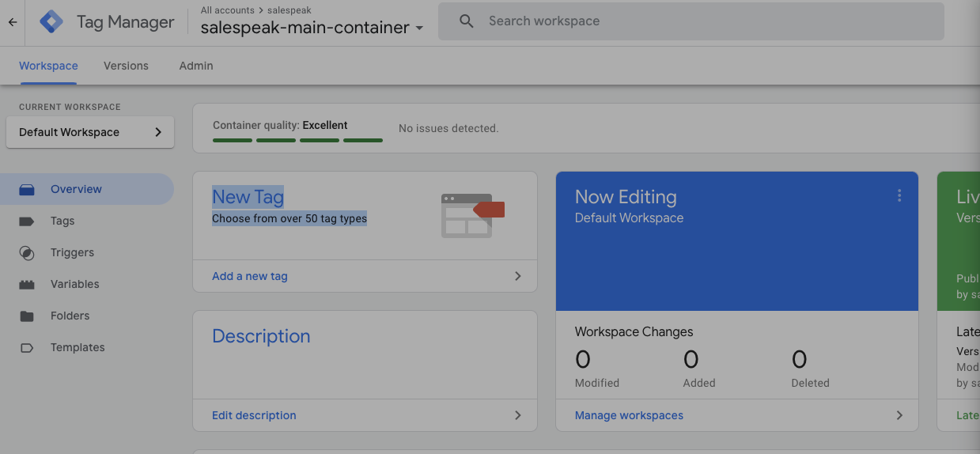Click the Edit description link
The width and height of the screenshot is (980, 454).
(254, 415)
